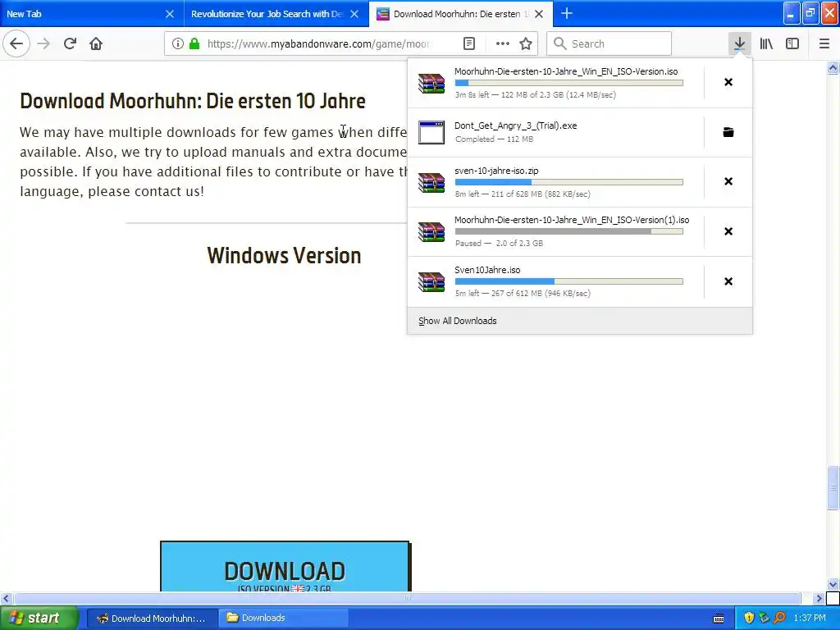
Task: Open the Firefox hamburger menu
Action: point(824,43)
